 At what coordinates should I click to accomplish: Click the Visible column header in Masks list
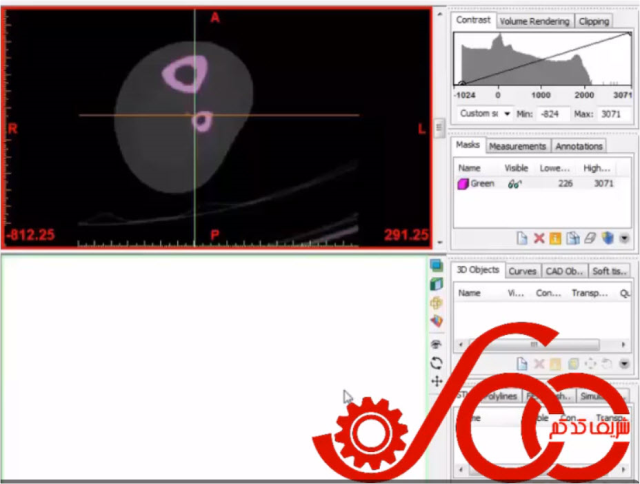(x=516, y=168)
